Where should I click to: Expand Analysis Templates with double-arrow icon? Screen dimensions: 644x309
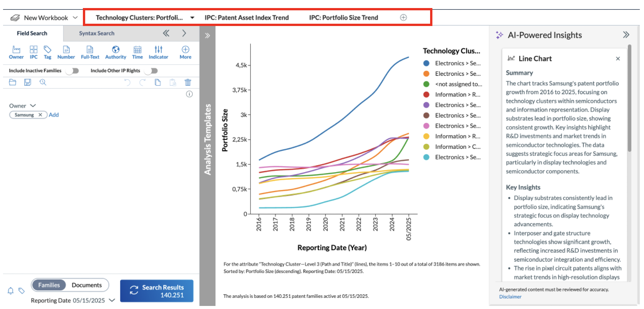(207, 36)
